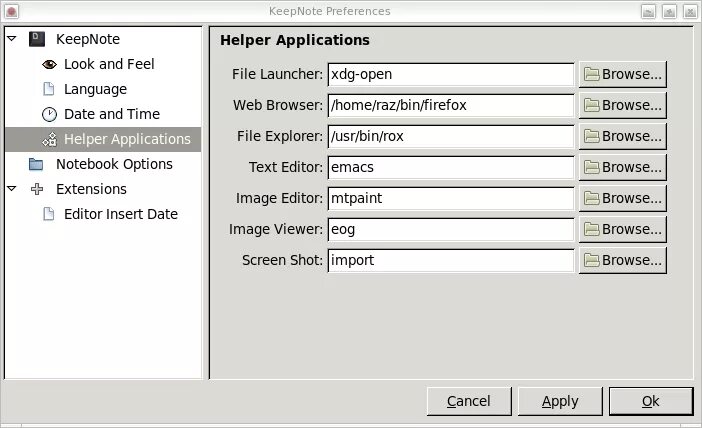Click the KeepNote notebook icon in tree
This screenshot has height=428, width=702.
point(37,39)
